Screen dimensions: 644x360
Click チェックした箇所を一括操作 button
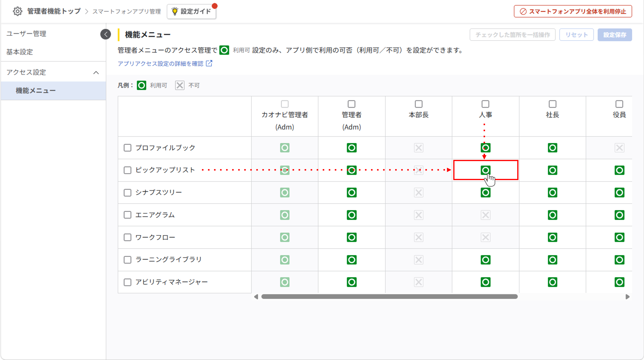(513, 35)
